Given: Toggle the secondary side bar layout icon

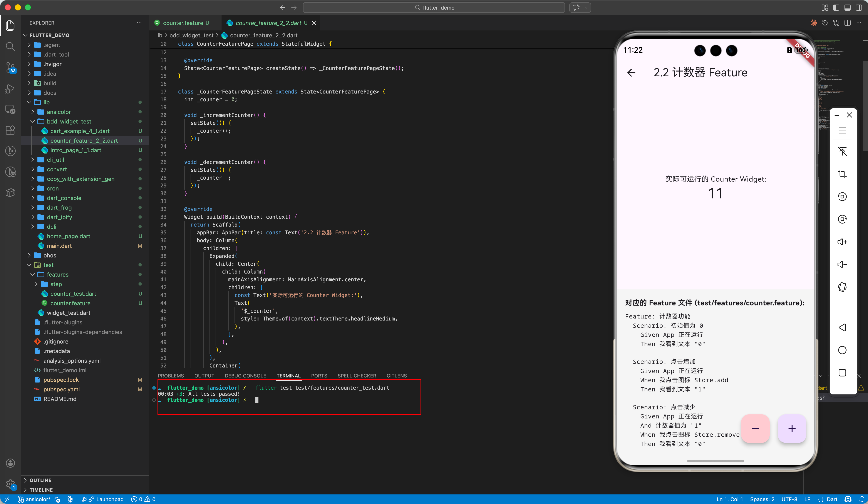Looking at the screenshot, I should (x=859, y=8).
